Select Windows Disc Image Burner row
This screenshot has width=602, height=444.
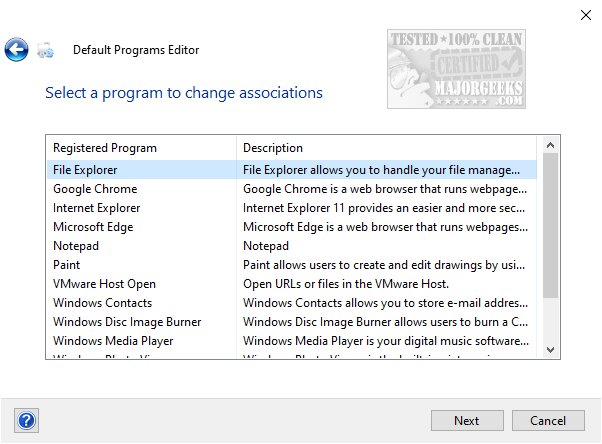click(x=291, y=322)
